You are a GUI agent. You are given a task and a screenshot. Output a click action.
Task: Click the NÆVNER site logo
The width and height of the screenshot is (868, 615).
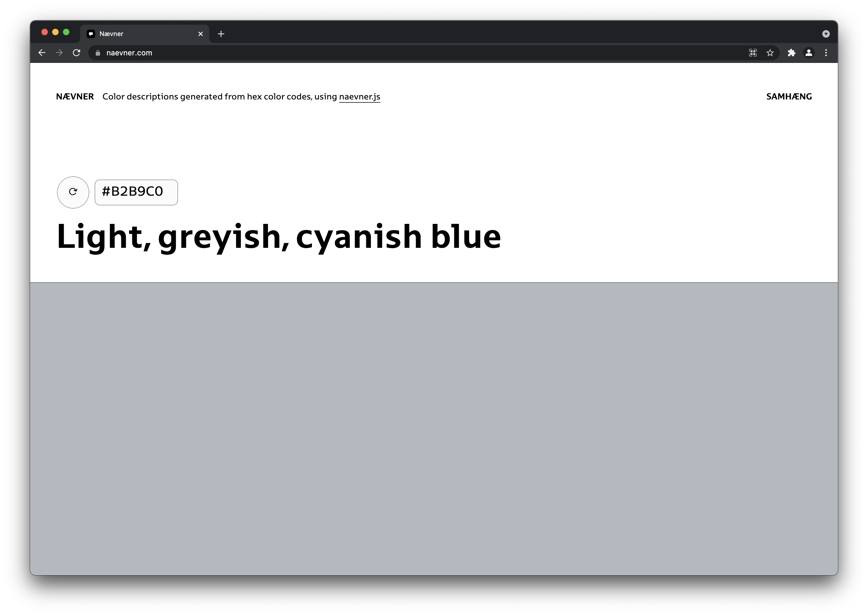click(x=75, y=96)
